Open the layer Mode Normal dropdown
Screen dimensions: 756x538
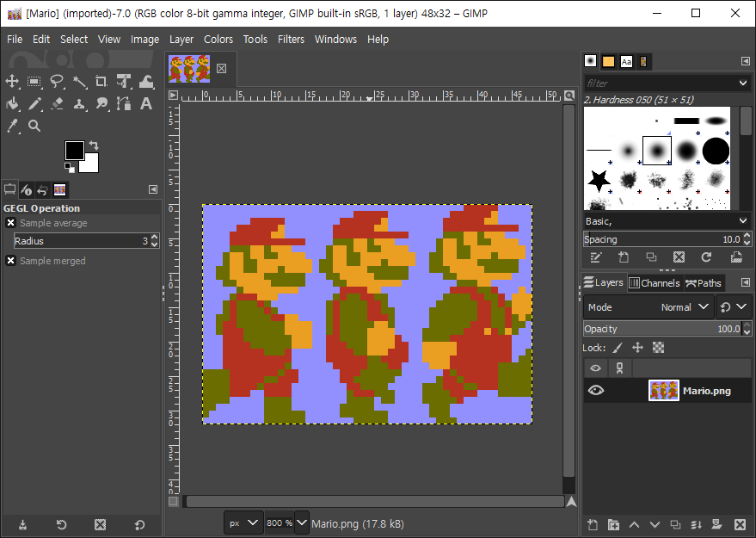point(648,307)
